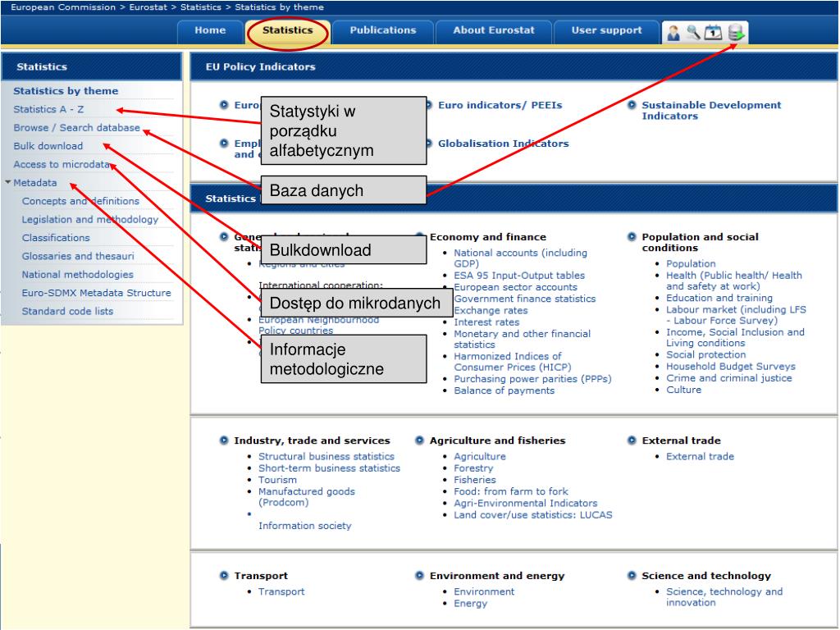Open the release calendar icon
The image size is (840, 630).
[x=713, y=33]
